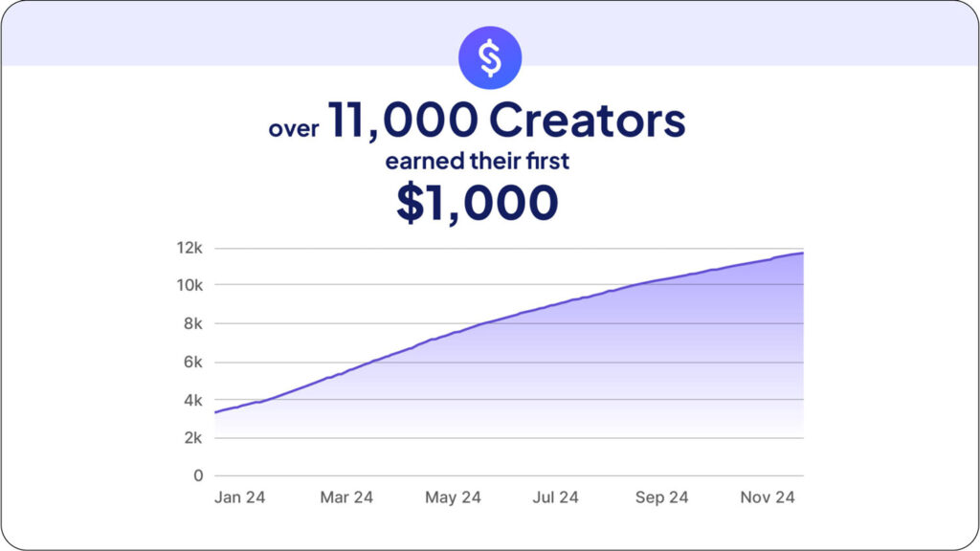Select the "11,000 Creators" headline text

click(507, 121)
